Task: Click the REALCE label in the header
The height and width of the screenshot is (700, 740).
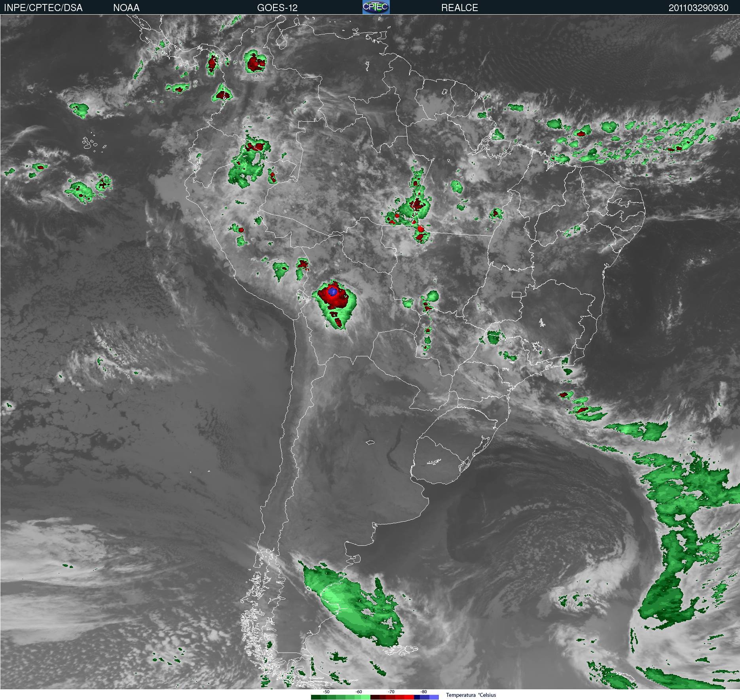Action: tap(459, 8)
